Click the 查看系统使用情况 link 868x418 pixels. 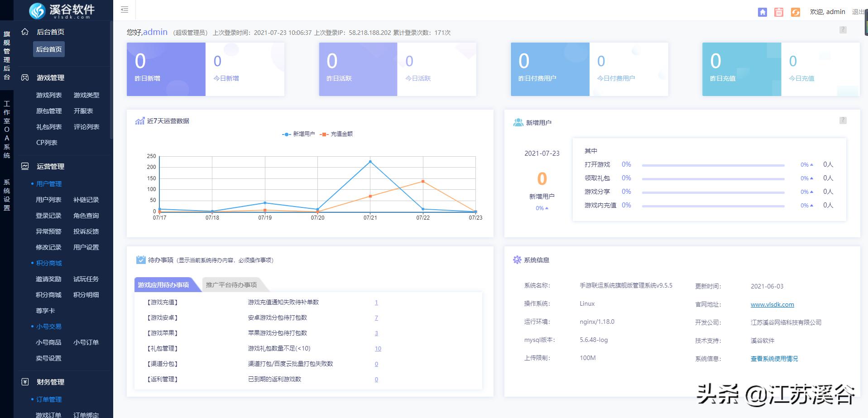pos(773,358)
